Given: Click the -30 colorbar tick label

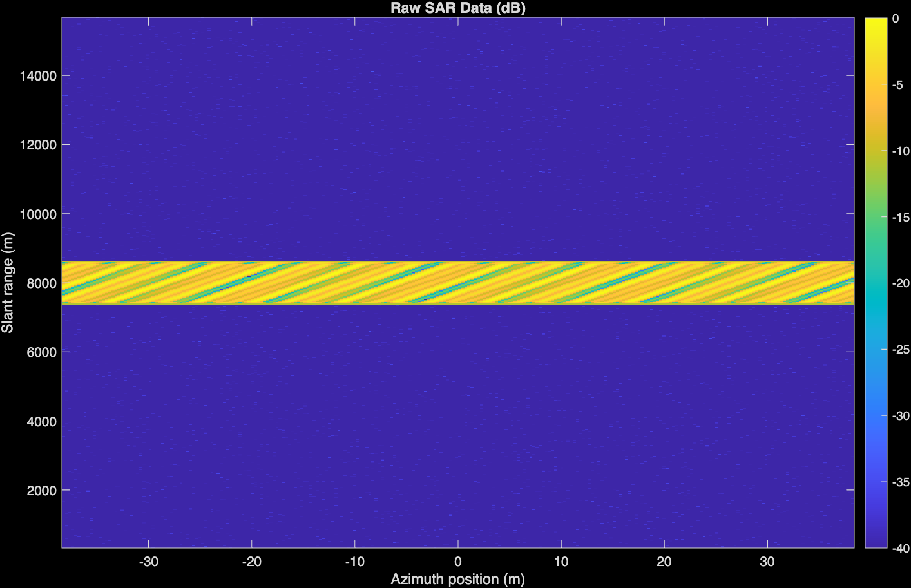Looking at the screenshot, I should tap(900, 416).
